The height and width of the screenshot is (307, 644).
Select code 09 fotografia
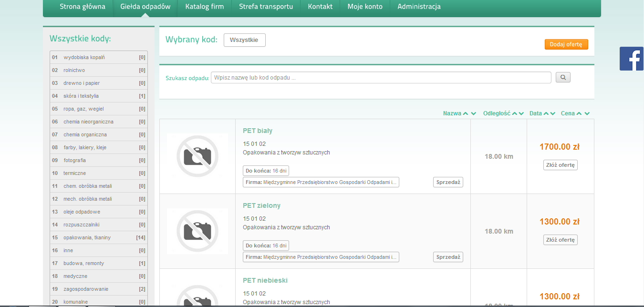pos(99,160)
